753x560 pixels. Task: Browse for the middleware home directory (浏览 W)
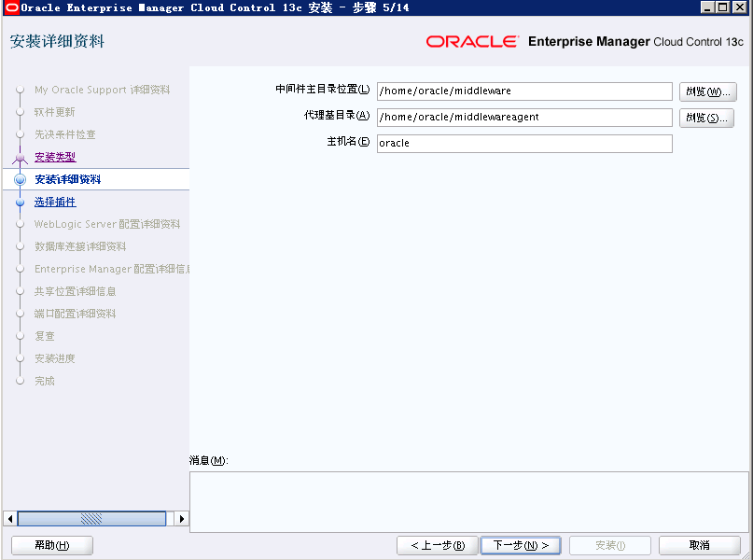pyautogui.click(x=707, y=91)
